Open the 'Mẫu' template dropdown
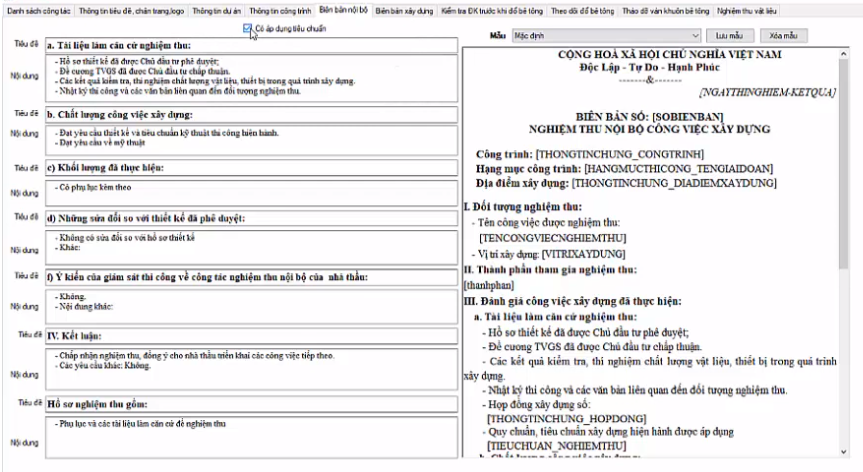The width and height of the screenshot is (863, 472). tap(606, 36)
